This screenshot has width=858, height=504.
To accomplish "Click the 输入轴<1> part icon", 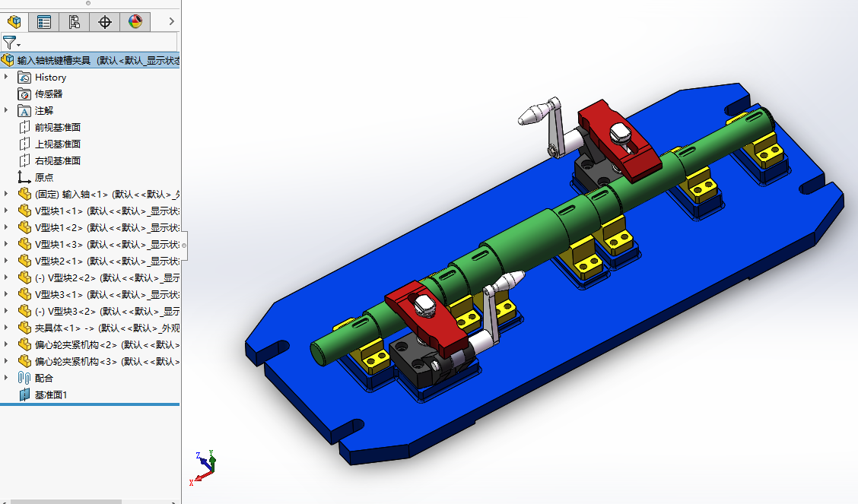I will tap(24, 195).
